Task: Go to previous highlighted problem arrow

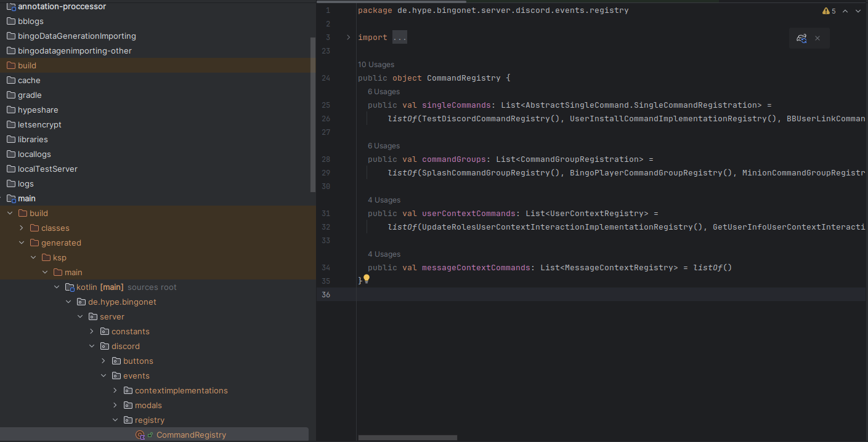Action: pyautogui.click(x=846, y=11)
